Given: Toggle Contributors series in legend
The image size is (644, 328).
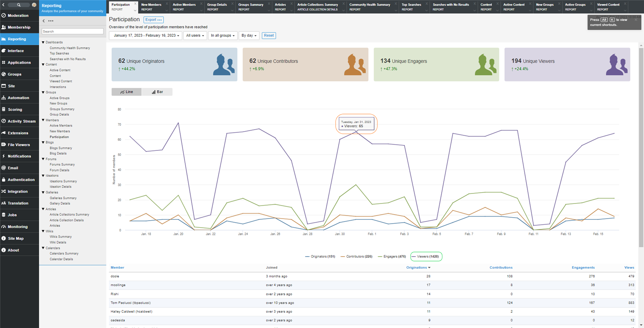Looking at the screenshot, I should (356, 257).
